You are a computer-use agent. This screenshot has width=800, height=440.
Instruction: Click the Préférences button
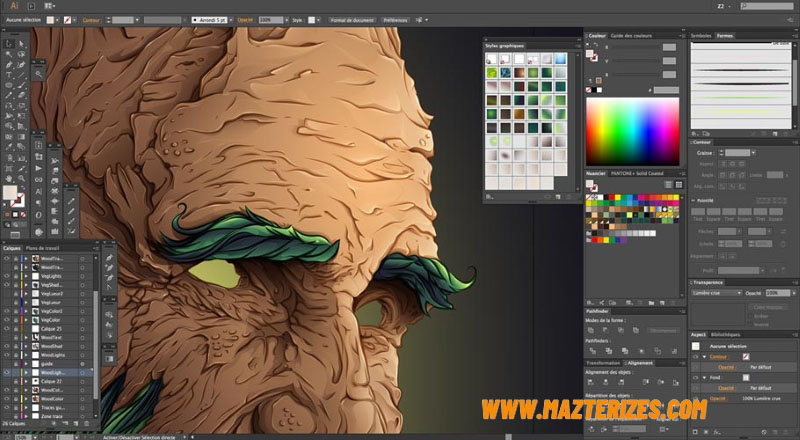pos(395,20)
